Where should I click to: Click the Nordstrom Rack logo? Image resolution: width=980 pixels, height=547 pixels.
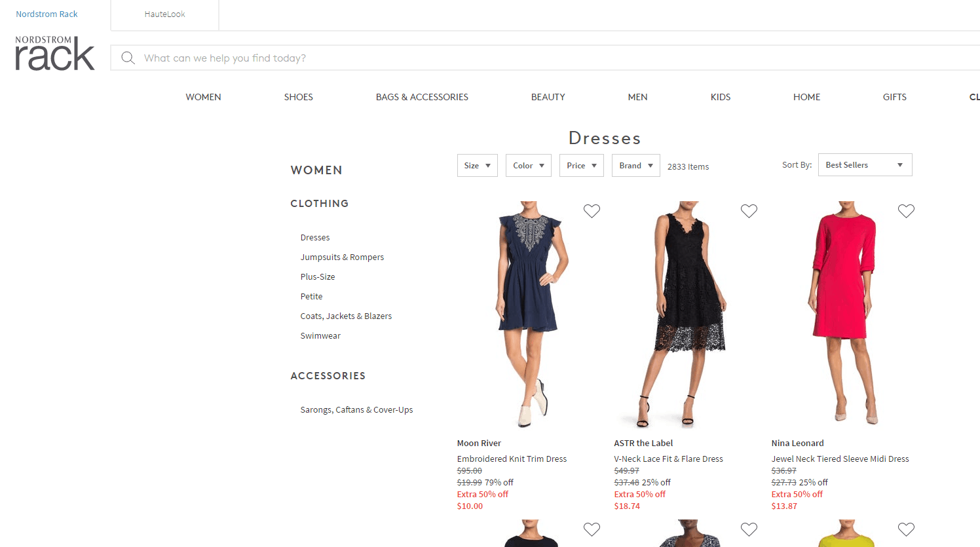coord(55,53)
